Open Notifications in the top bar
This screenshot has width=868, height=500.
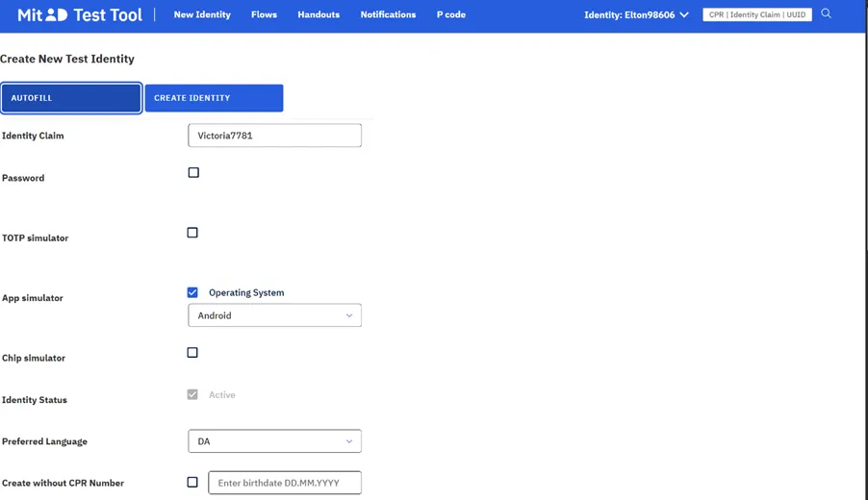click(x=388, y=15)
